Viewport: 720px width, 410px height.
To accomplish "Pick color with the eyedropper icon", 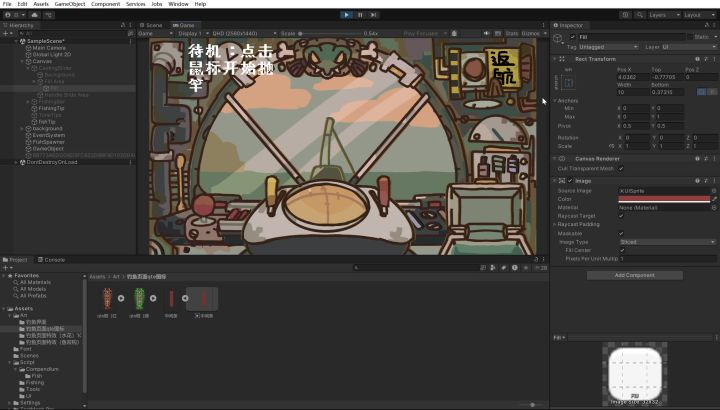I will tap(714, 199).
